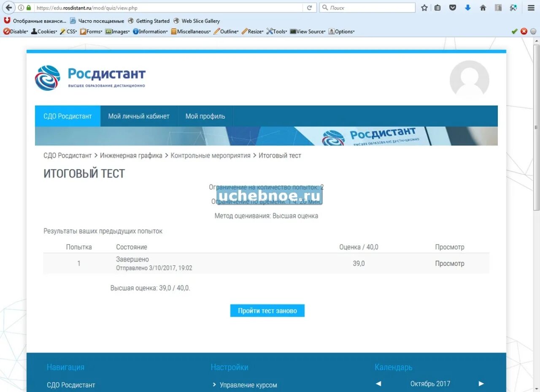Go to previous month in calendar
This screenshot has width=540, height=392.
click(x=378, y=384)
